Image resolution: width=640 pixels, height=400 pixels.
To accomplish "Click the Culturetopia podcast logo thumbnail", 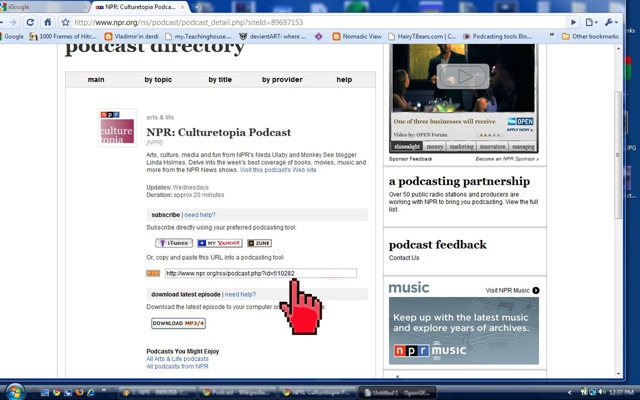I will coord(117,127).
